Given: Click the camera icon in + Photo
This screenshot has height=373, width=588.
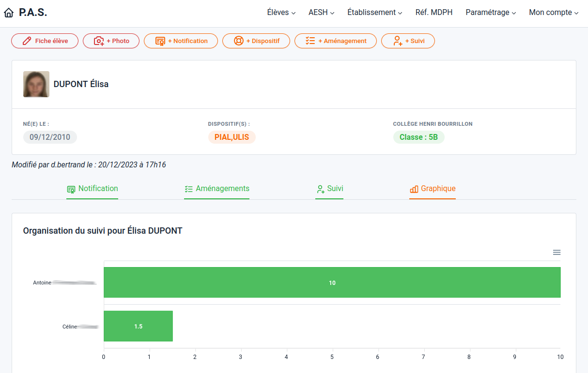Looking at the screenshot, I should (99, 41).
